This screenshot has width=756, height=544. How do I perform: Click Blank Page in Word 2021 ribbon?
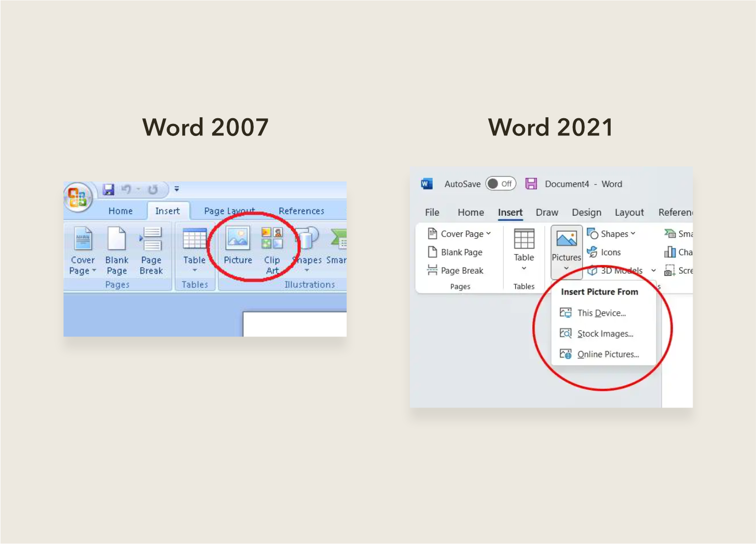(455, 252)
